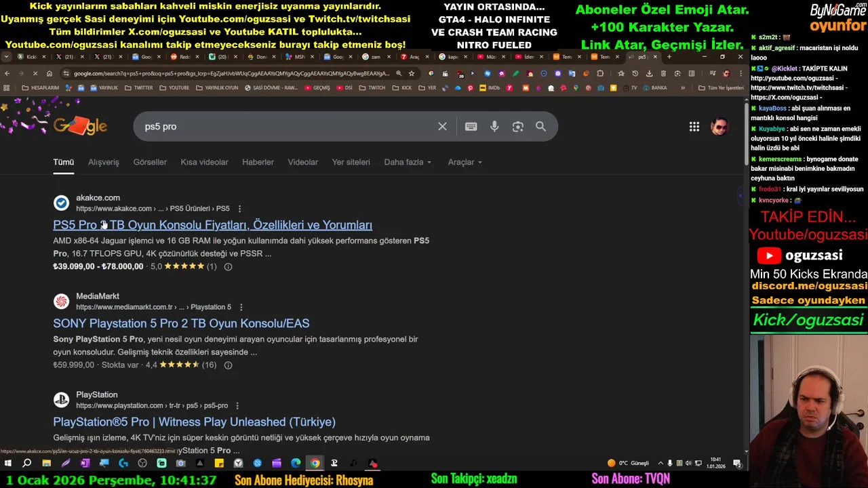Image resolution: width=868 pixels, height=488 pixels.
Task: Open the Google account avatar
Action: click(x=719, y=127)
